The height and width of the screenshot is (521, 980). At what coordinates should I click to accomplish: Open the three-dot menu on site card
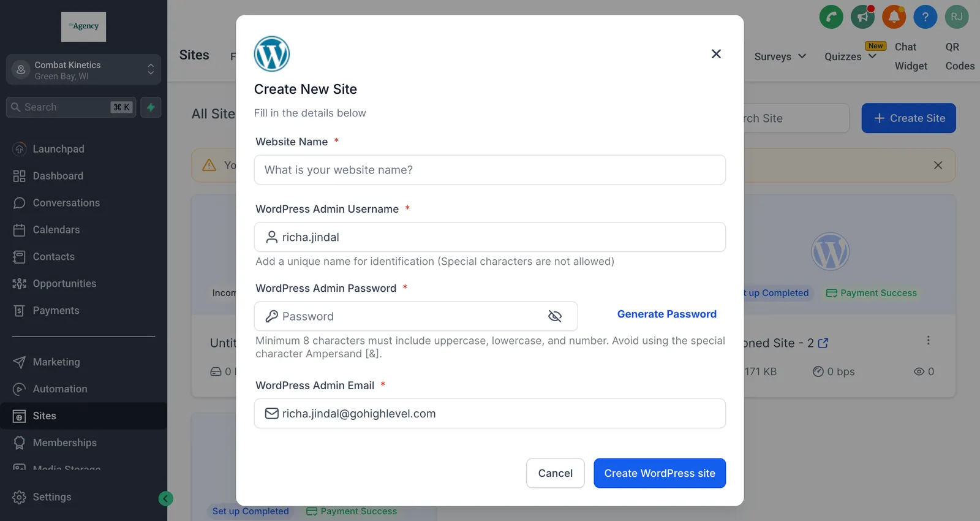pos(928,340)
